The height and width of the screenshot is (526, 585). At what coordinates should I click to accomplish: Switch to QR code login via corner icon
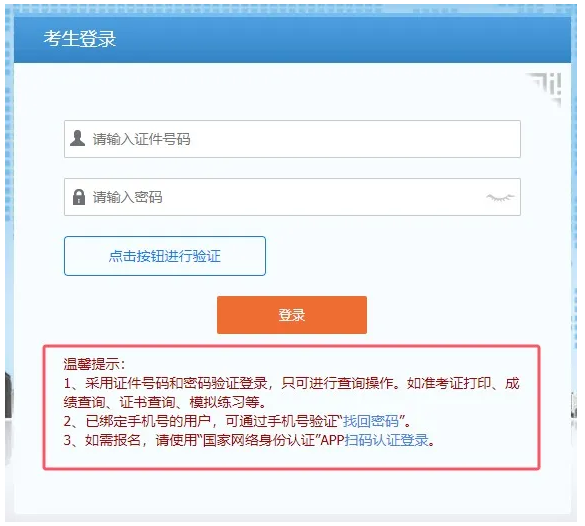(545, 89)
